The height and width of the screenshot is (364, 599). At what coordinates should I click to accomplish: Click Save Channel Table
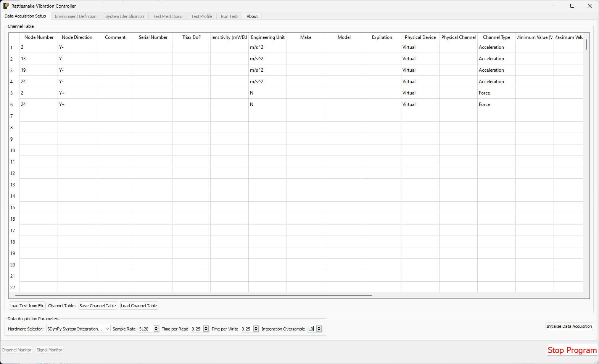pyautogui.click(x=98, y=306)
